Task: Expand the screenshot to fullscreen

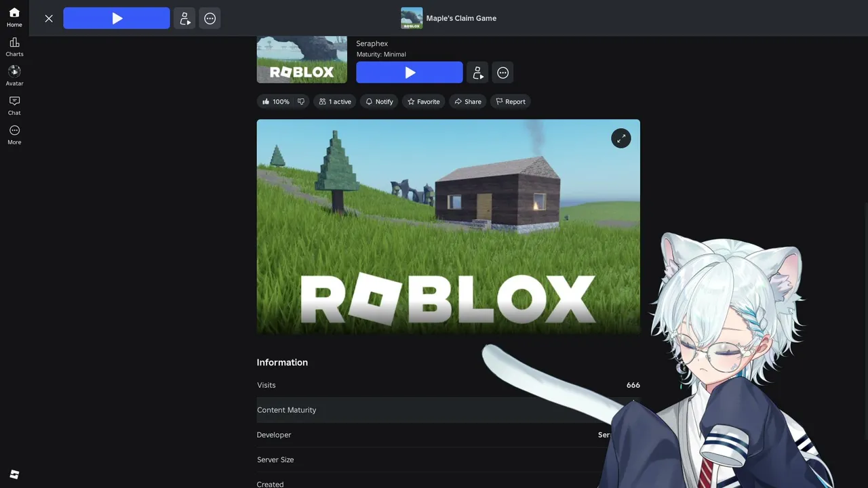Action: 621,138
